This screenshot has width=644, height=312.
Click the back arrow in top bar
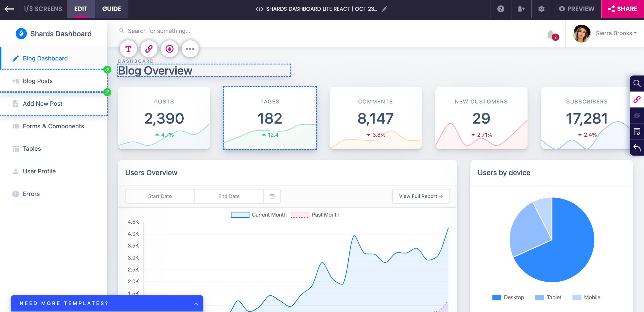coord(9,9)
